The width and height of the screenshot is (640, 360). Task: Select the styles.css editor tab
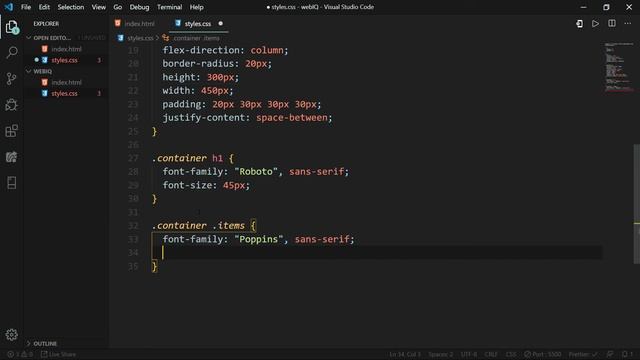(198, 24)
